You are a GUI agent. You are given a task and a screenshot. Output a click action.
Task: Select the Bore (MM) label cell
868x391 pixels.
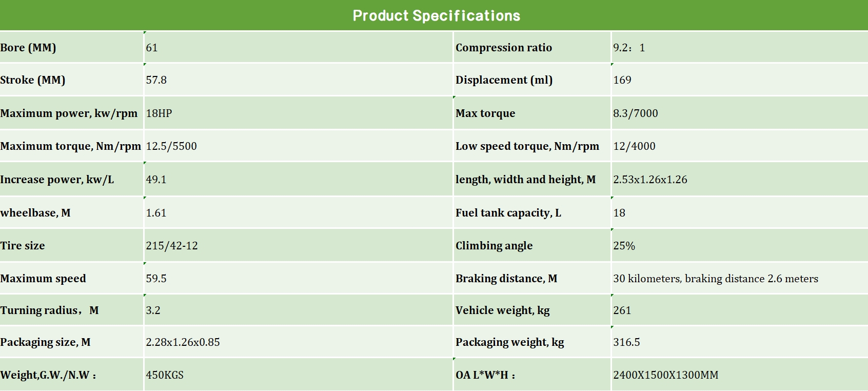click(28, 48)
